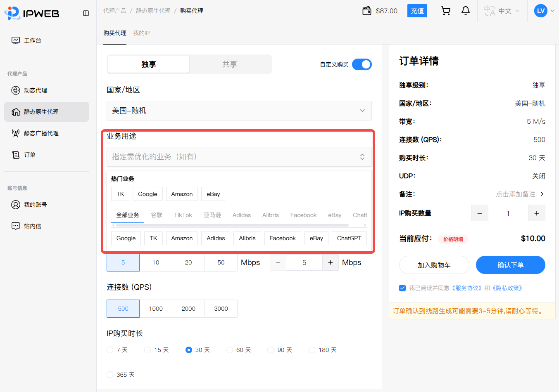Click the LV user avatar
Viewport: 559px width, 392px height.
pos(541,11)
